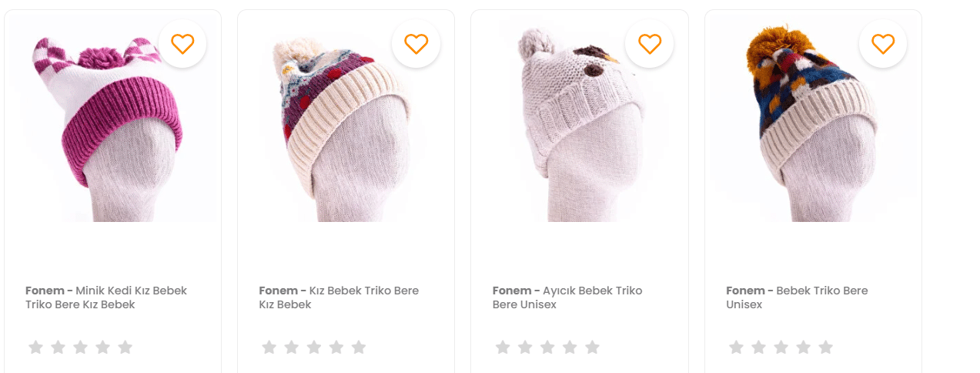Give Minik Kedi hat one star
This screenshot has height=373, width=980.
click(35, 348)
